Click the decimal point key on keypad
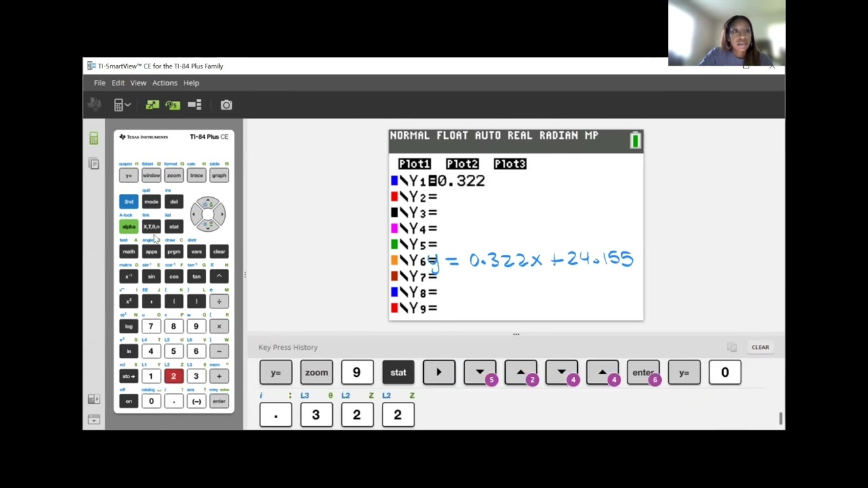The image size is (868, 488). pos(174,401)
